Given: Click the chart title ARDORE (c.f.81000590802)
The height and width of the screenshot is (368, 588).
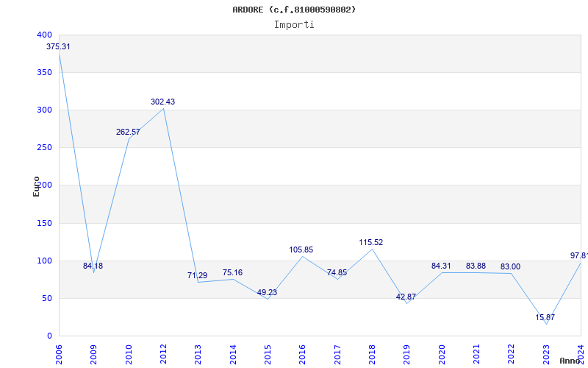Looking at the screenshot, I should [x=294, y=10].
